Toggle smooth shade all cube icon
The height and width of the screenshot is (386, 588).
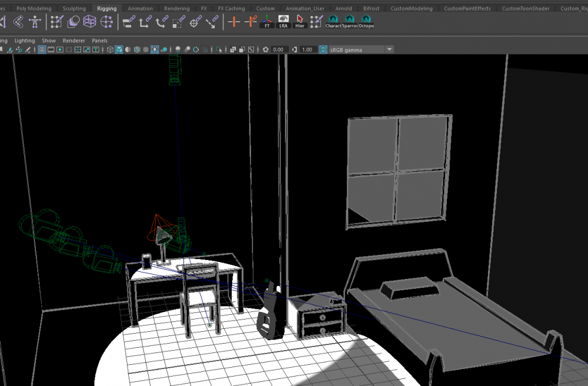(119, 49)
